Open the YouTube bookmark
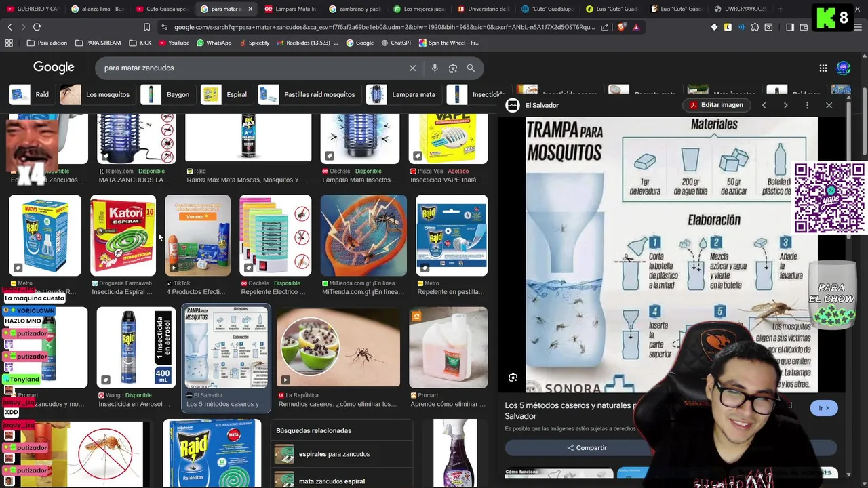This screenshot has height=488, width=868. (x=174, y=43)
